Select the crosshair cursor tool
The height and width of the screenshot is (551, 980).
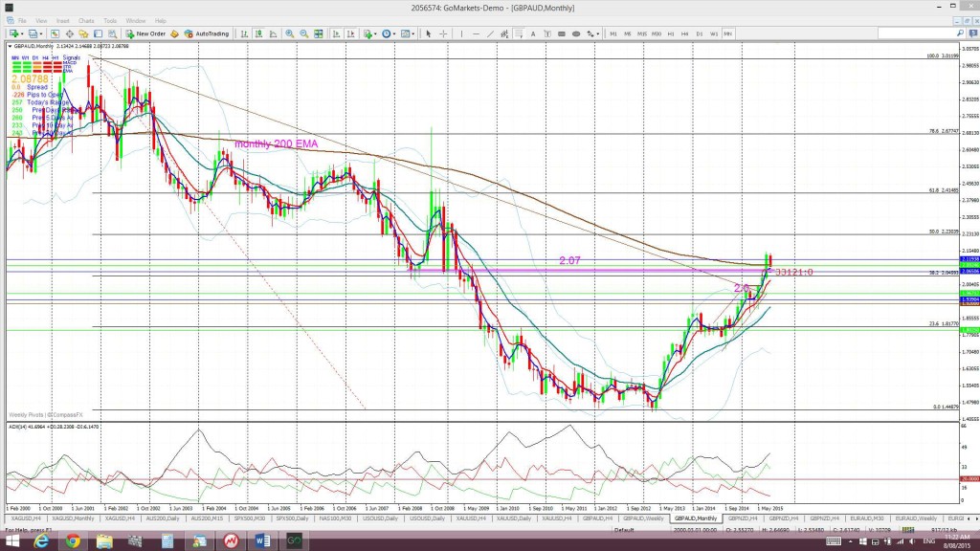tap(443, 33)
